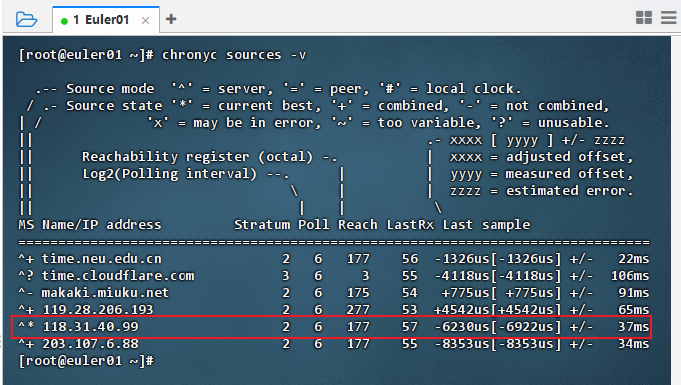The width and height of the screenshot is (681, 385).
Task: Toggle the tile grid layout view
Action: point(644,18)
